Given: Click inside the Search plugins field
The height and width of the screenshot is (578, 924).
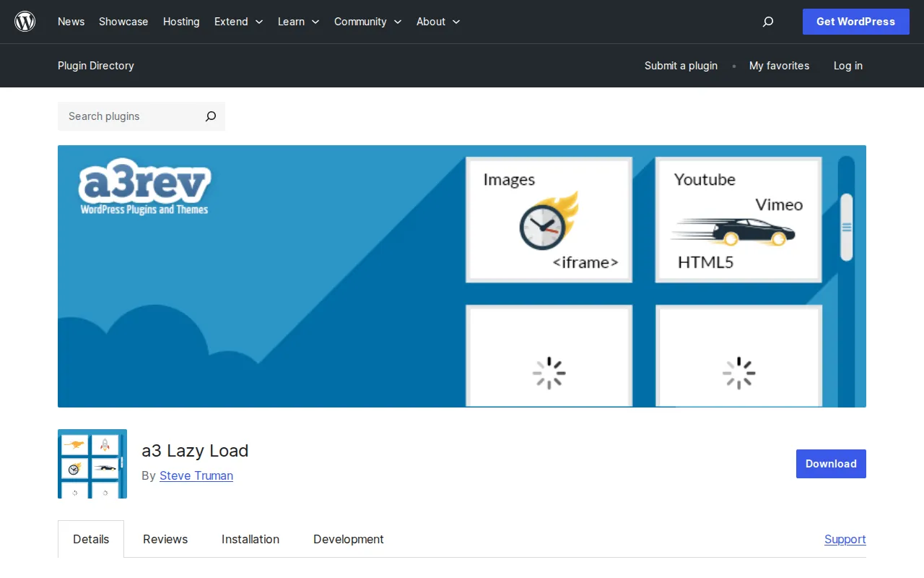Looking at the screenshot, I should pyautogui.click(x=123, y=116).
